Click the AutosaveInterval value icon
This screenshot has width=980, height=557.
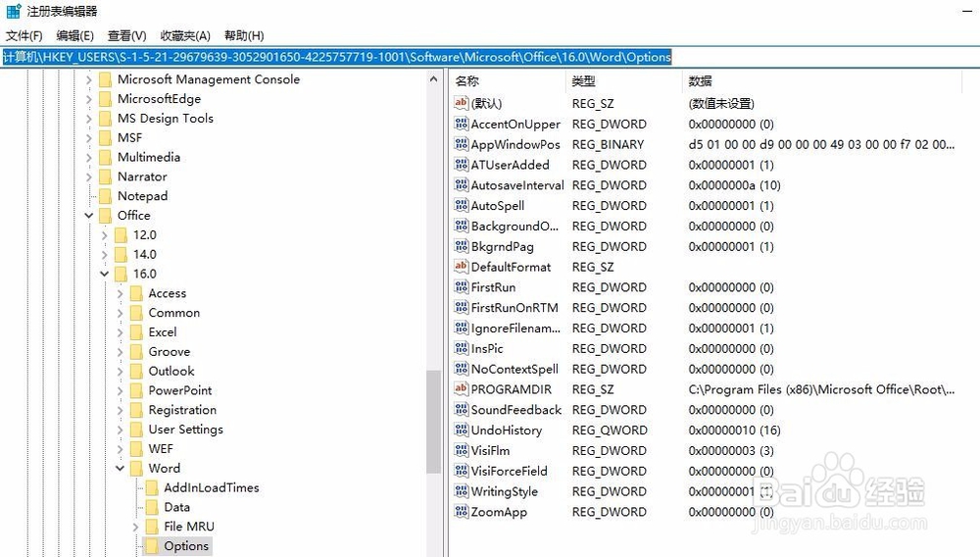462,184
